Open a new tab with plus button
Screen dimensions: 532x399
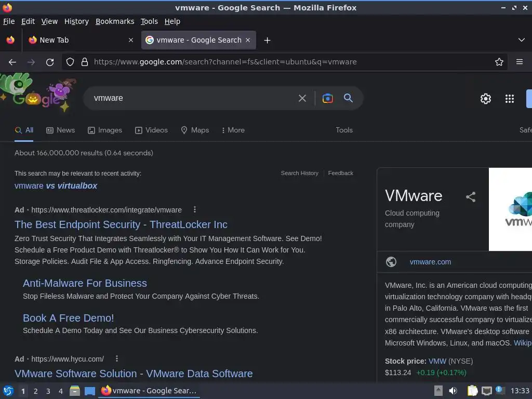(x=268, y=41)
